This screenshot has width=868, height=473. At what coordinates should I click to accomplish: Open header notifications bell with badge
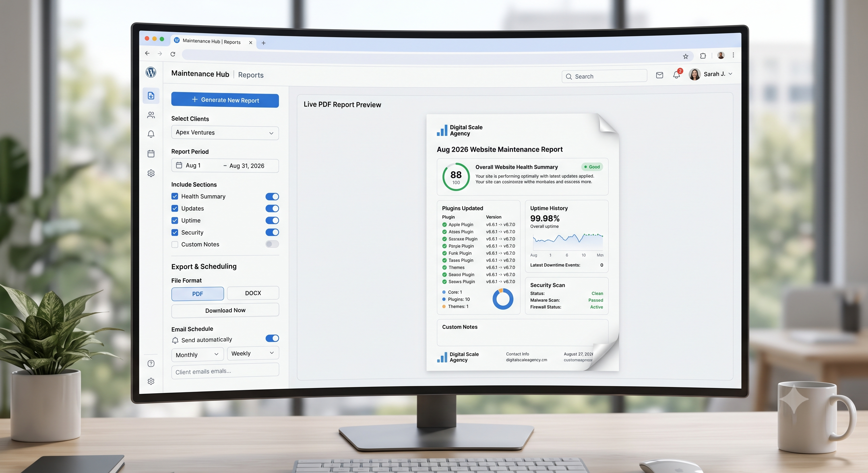click(x=677, y=75)
